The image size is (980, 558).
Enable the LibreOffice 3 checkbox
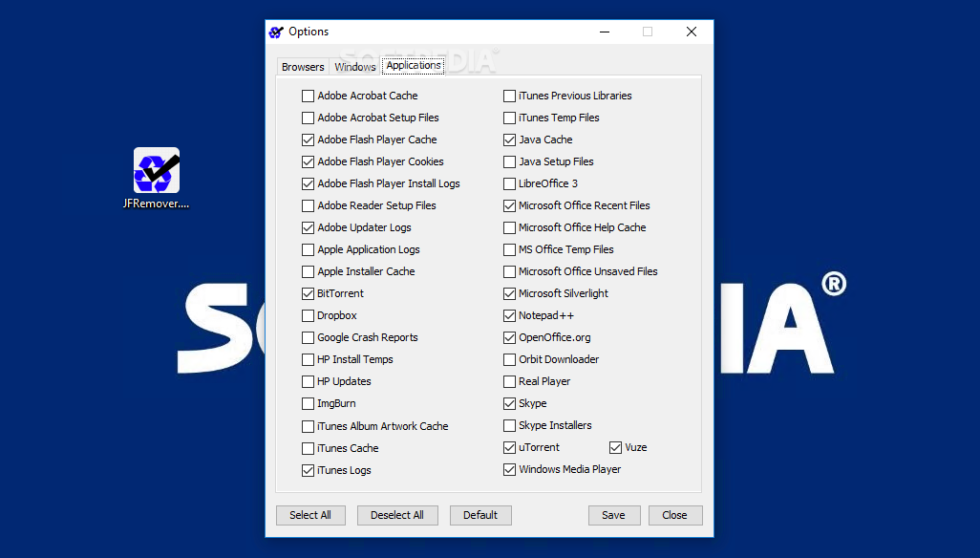coord(509,183)
